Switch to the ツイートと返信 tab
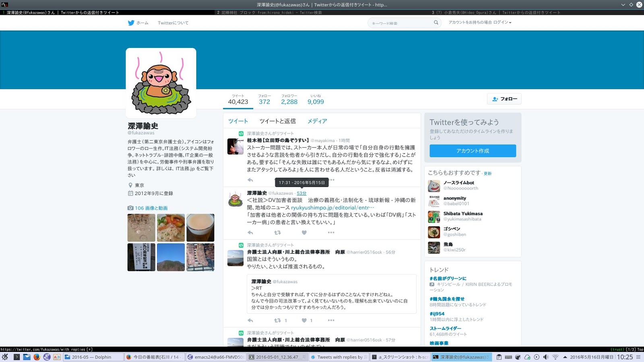This screenshot has height=362, width=644. click(277, 121)
